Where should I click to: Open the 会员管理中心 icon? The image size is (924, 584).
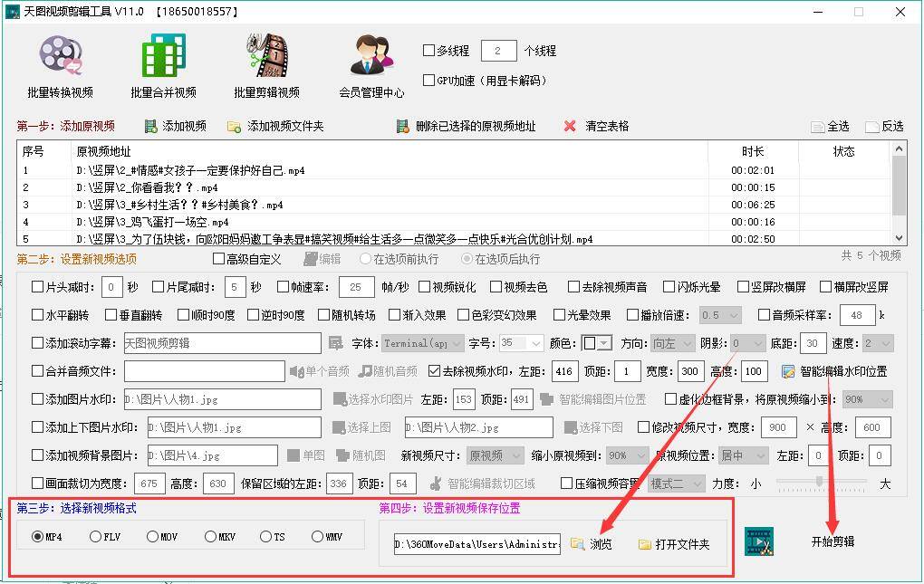[x=371, y=55]
